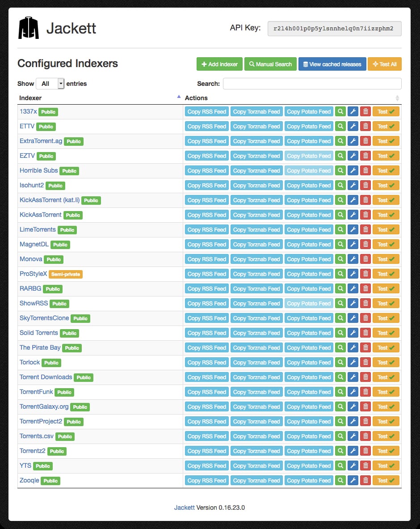The image size is (420, 529).
Task: Copy RSS Feed for LimeTorrents
Action: (206, 229)
